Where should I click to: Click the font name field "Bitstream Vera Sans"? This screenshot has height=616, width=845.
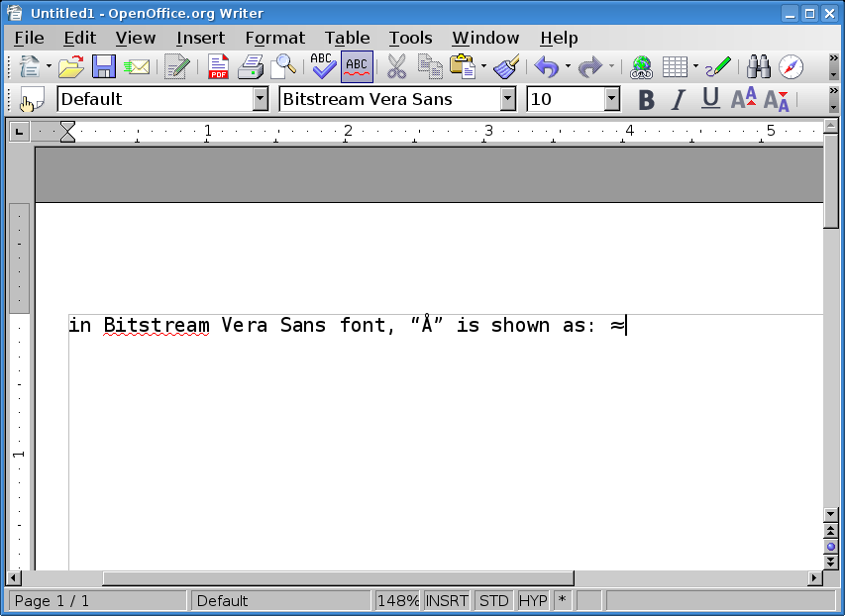tap(390, 99)
